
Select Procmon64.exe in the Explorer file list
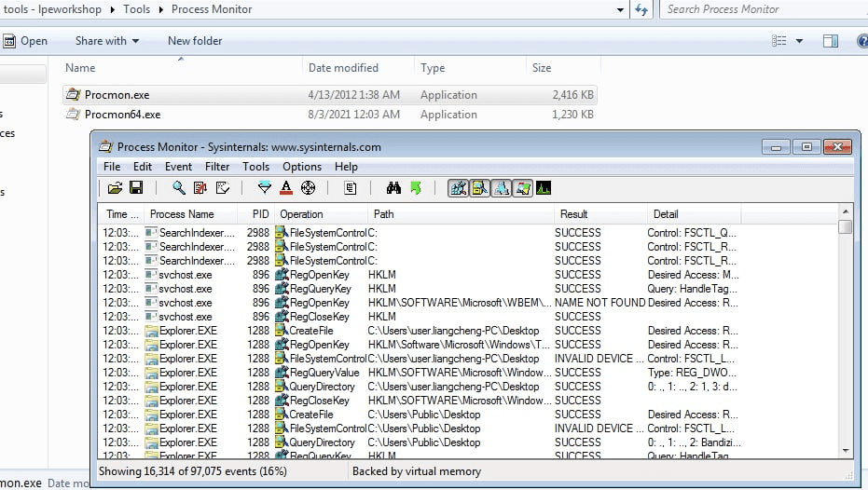(330, 115)
